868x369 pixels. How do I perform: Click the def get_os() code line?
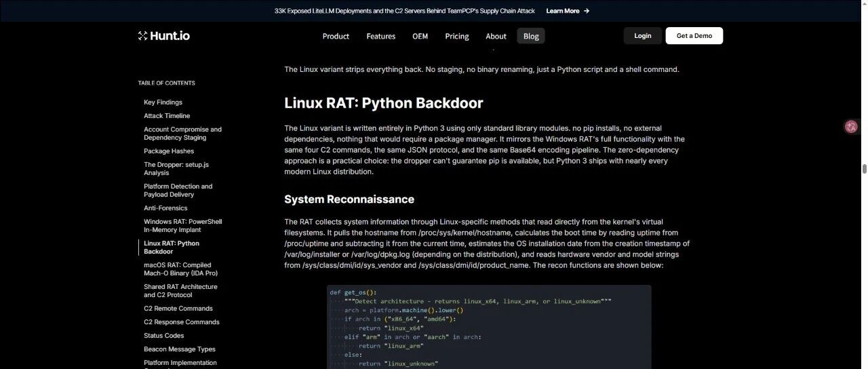tap(353, 292)
